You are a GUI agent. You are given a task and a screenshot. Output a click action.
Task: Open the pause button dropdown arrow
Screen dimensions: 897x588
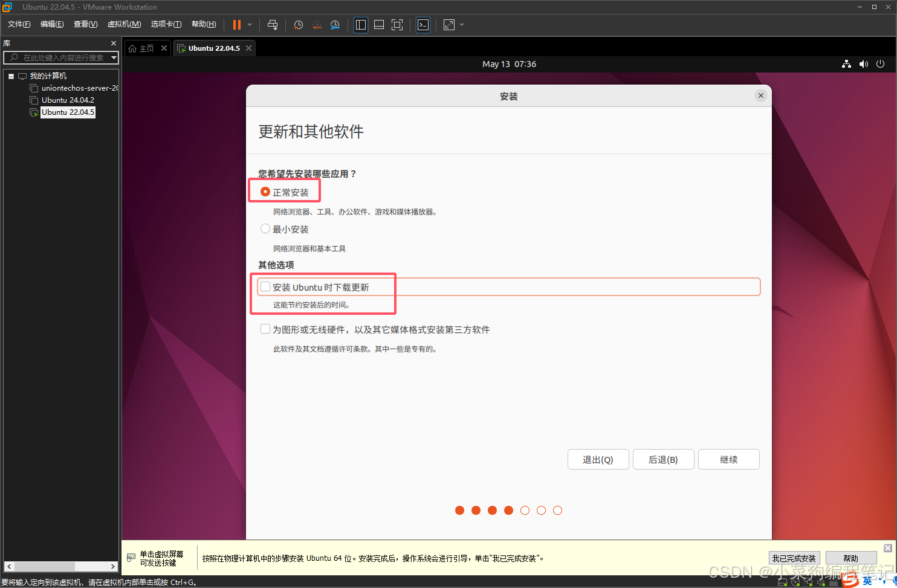coord(248,25)
